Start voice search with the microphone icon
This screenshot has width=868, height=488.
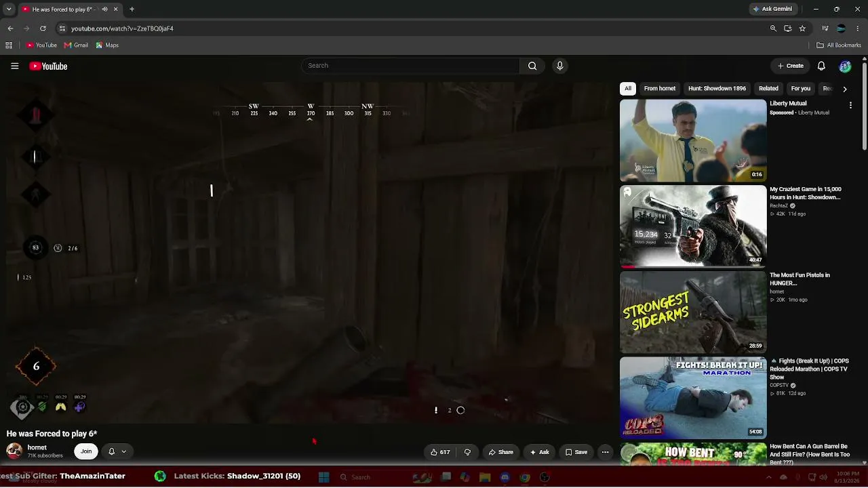[559, 66]
